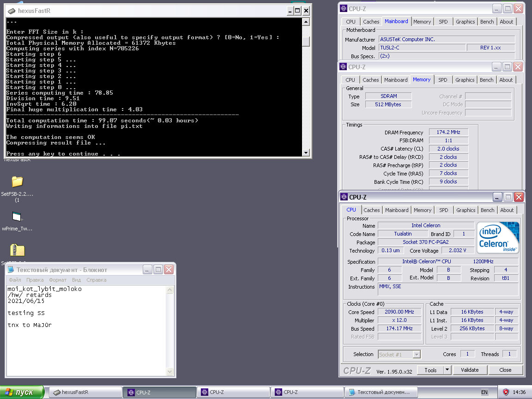Click the Intel Celeron inside logo
This screenshot has height=399, width=532.
click(498, 238)
